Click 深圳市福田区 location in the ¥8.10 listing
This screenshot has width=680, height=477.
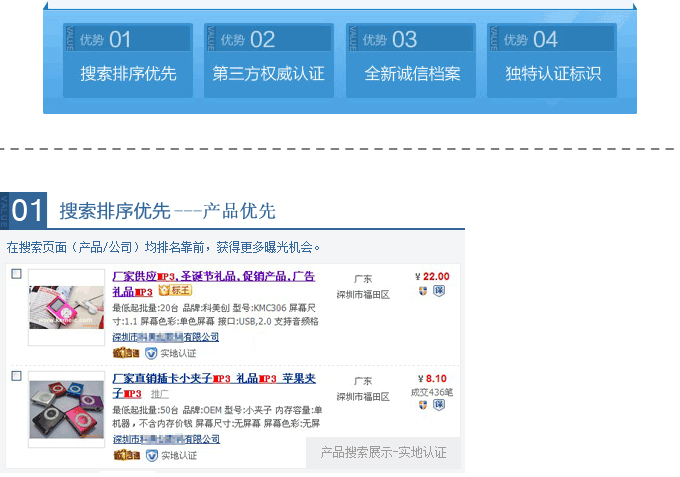point(363,396)
